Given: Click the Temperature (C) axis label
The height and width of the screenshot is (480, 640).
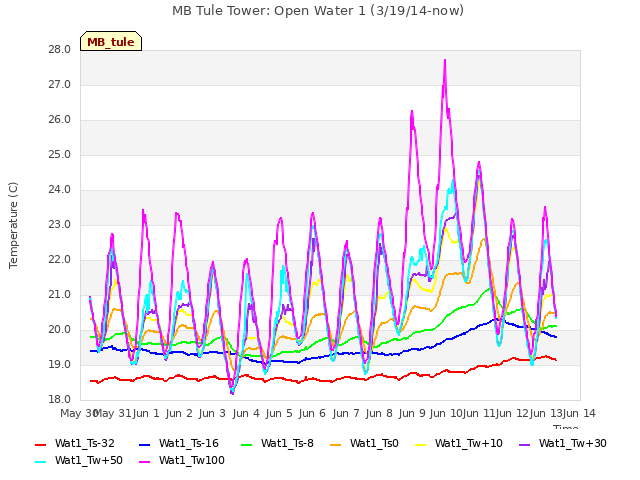Looking at the screenshot, I should point(13,225).
